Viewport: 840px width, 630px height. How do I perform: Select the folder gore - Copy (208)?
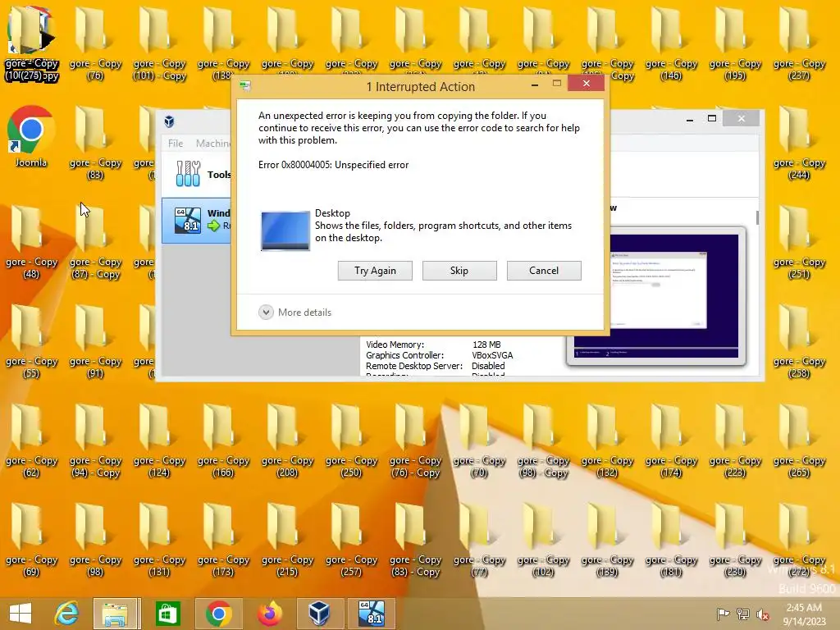click(x=287, y=441)
